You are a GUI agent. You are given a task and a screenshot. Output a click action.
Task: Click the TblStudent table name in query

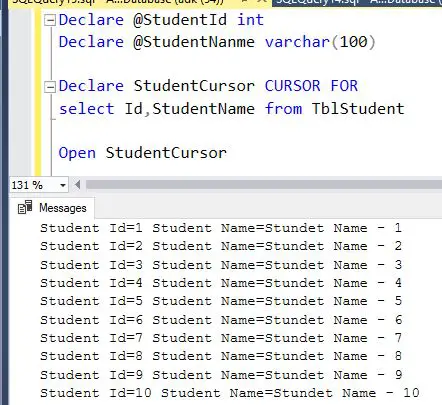coord(358,109)
